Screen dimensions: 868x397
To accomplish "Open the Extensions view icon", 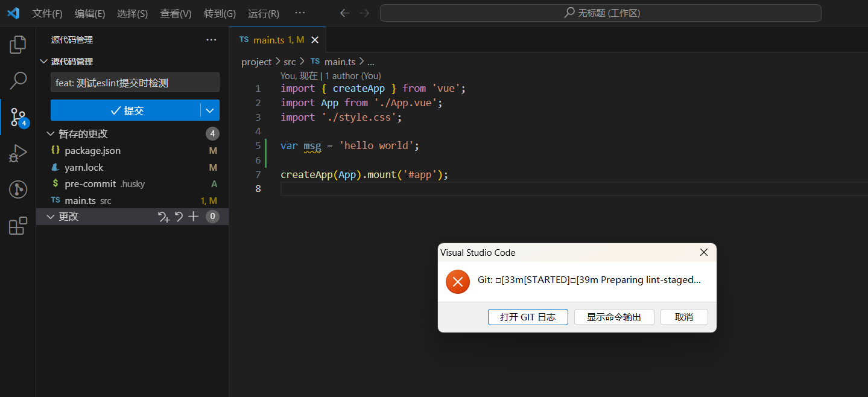I will tap(18, 226).
